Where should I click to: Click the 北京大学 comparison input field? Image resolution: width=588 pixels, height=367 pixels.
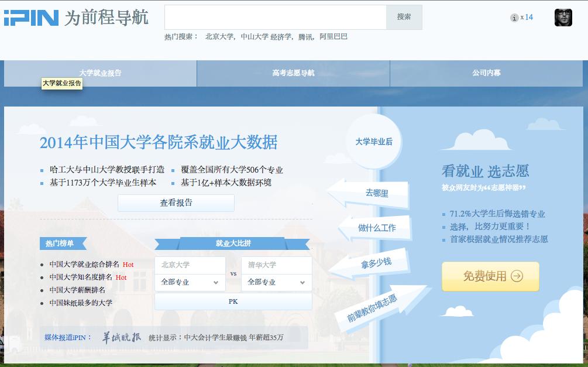[190, 265]
